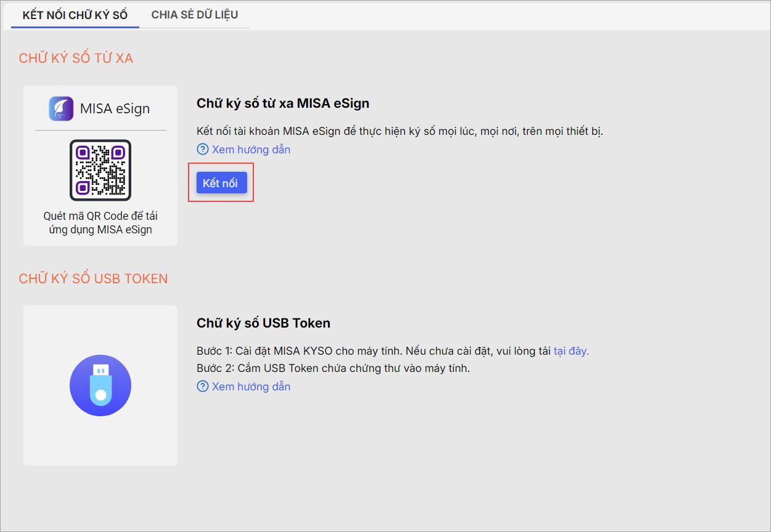Click the Bước 2 Cắm USB Token instruction
Screen dimensions: 771x532
333,369
